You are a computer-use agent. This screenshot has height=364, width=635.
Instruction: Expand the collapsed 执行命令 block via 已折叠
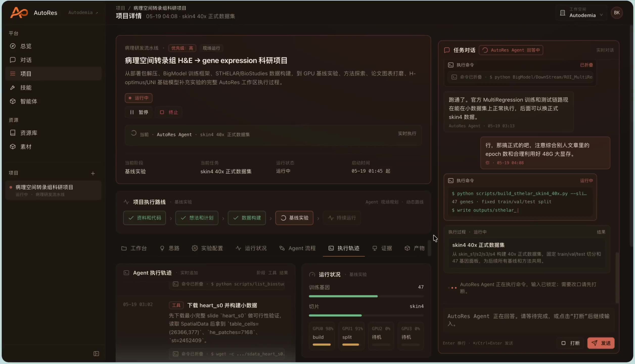tap(586, 65)
